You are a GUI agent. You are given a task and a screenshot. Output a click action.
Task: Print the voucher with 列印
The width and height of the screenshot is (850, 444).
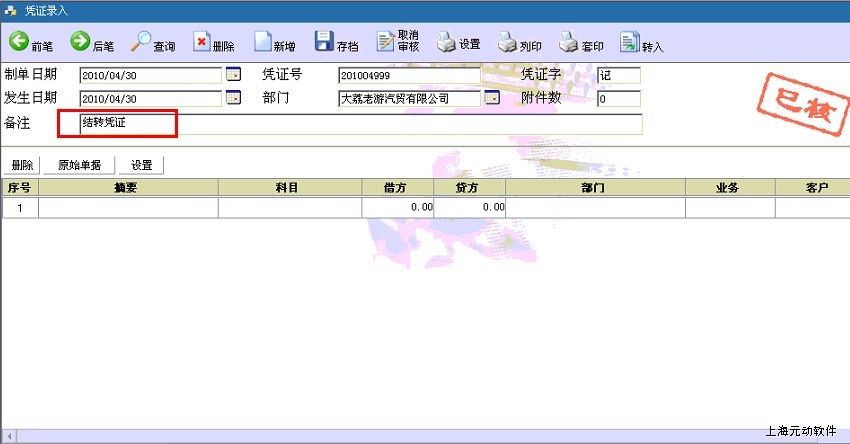tap(519, 43)
